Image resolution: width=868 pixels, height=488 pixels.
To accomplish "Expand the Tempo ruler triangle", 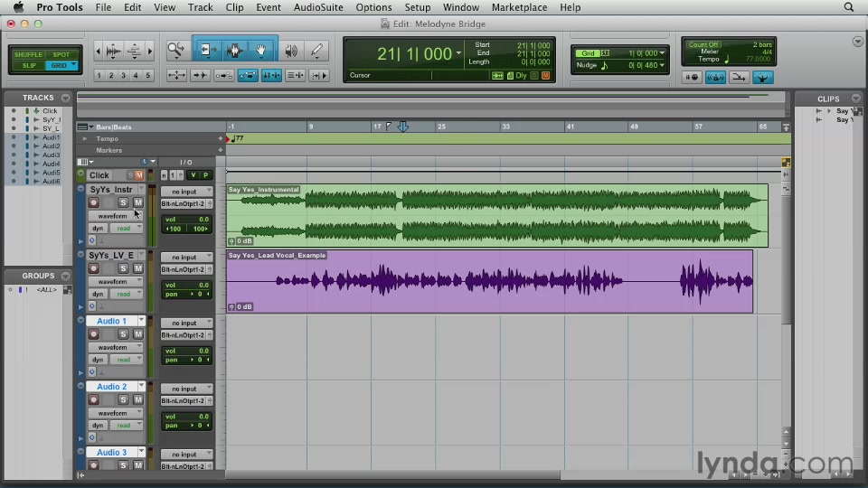I will [85, 138].
